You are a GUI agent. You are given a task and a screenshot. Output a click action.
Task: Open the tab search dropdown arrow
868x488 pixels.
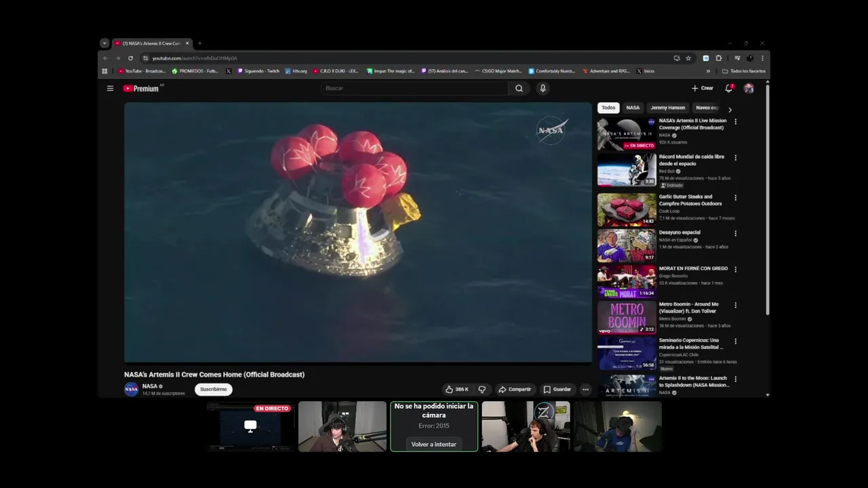(x=104, y=43)
